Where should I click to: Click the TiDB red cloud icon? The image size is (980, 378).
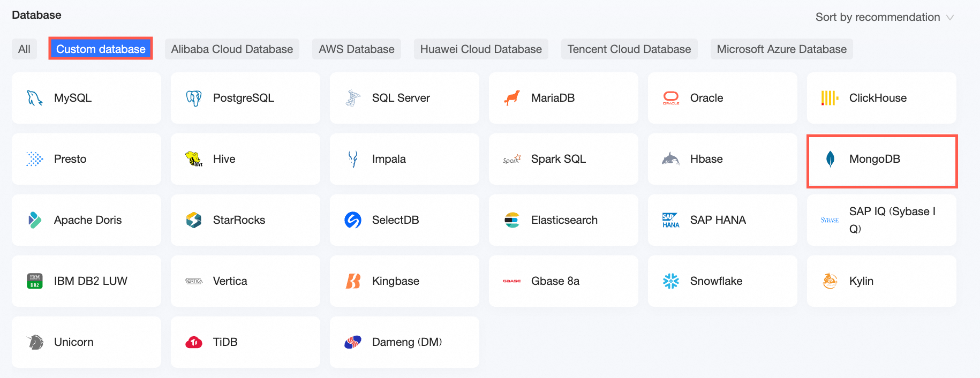[x=194, y=342]
